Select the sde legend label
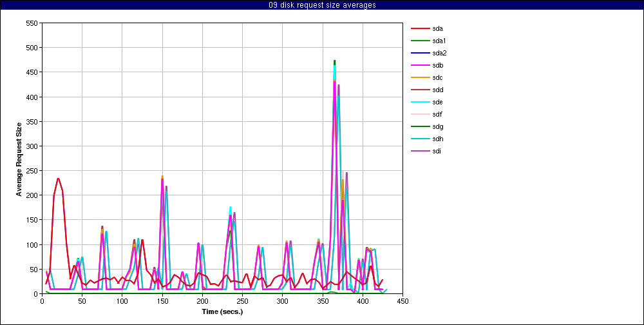Image resolution: width=644 pixels, height=325 pixels. 438,102
